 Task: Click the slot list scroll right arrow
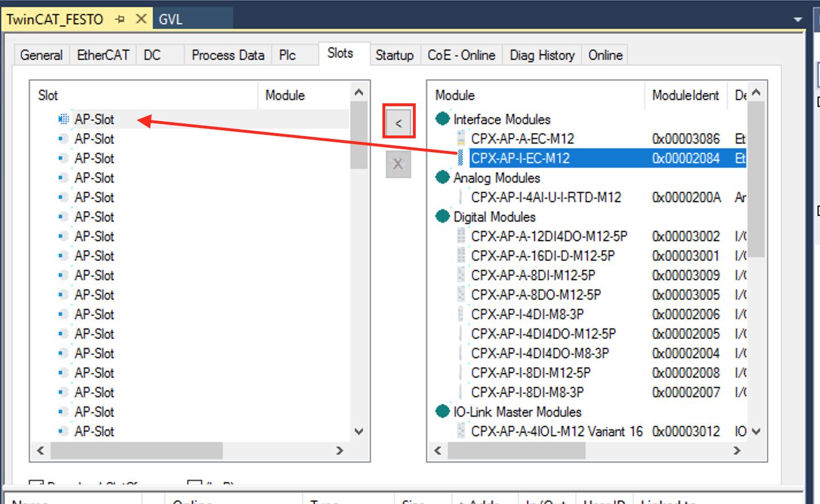pos(340,451)
